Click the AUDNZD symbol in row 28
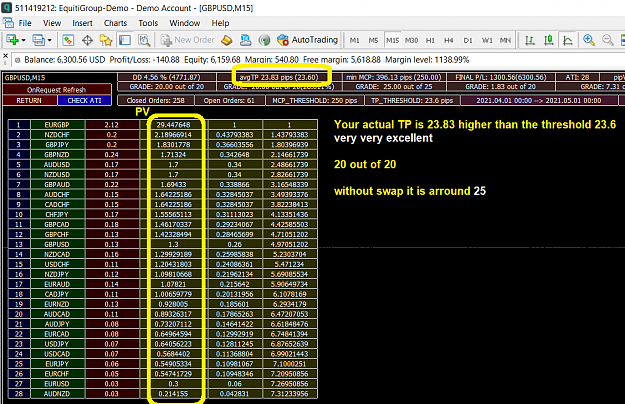Screen dimensions: 625x404 [57, 394]
